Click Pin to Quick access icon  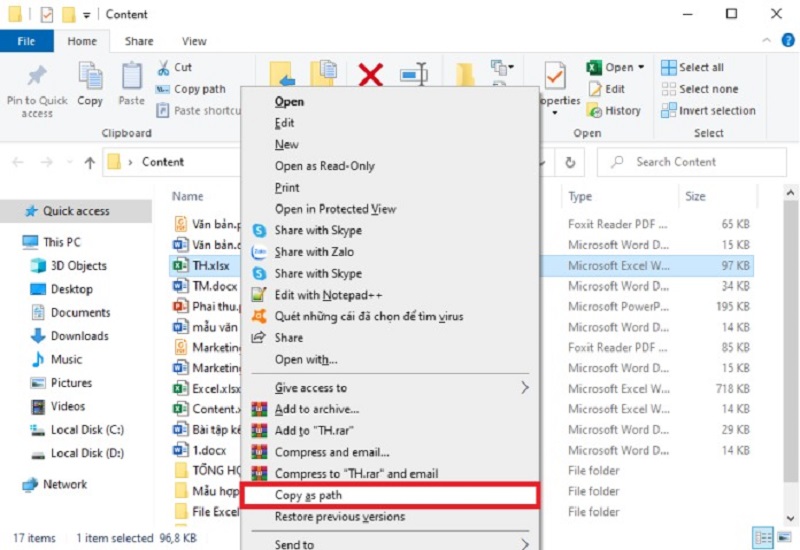(x=37, y=77)
